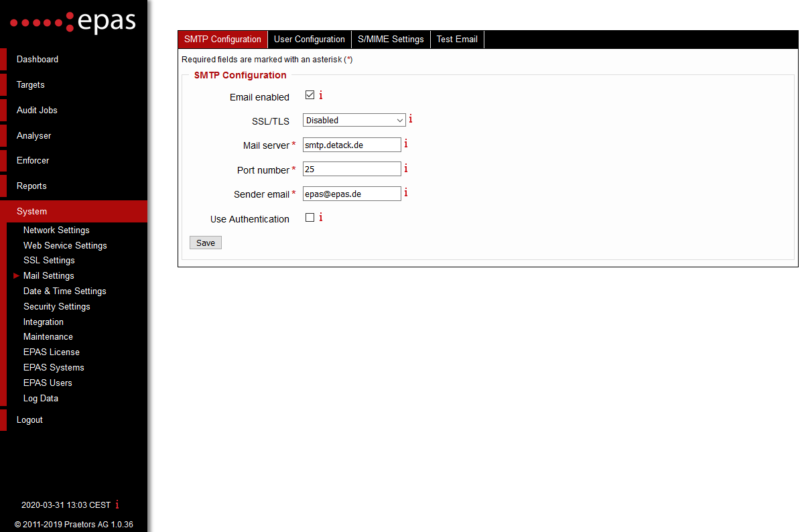This screenshot has height=532, width=800.
Task: Select the SMTP Configuration tab
Action: [222, 39]
